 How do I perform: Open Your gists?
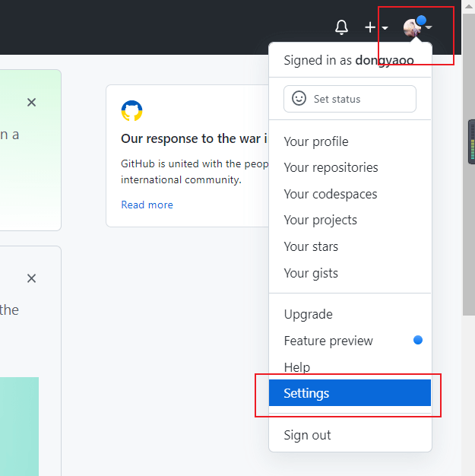tap(350, 273)
